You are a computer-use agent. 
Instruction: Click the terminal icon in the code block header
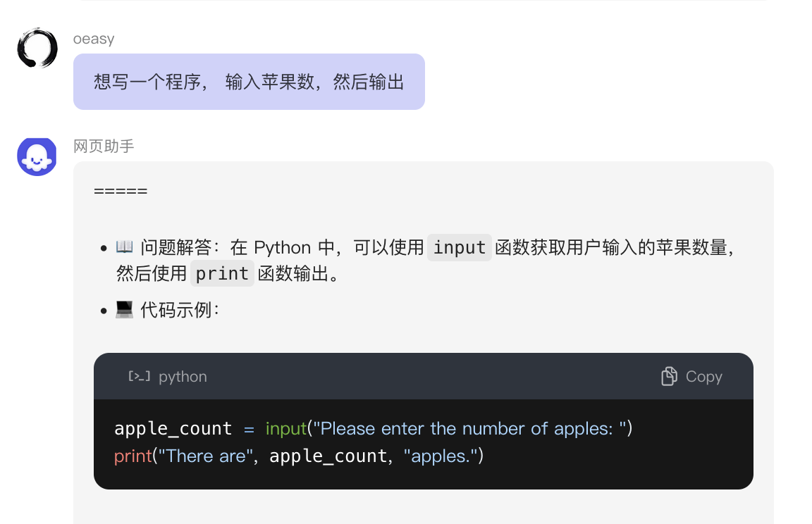click(x=138, y=376)
